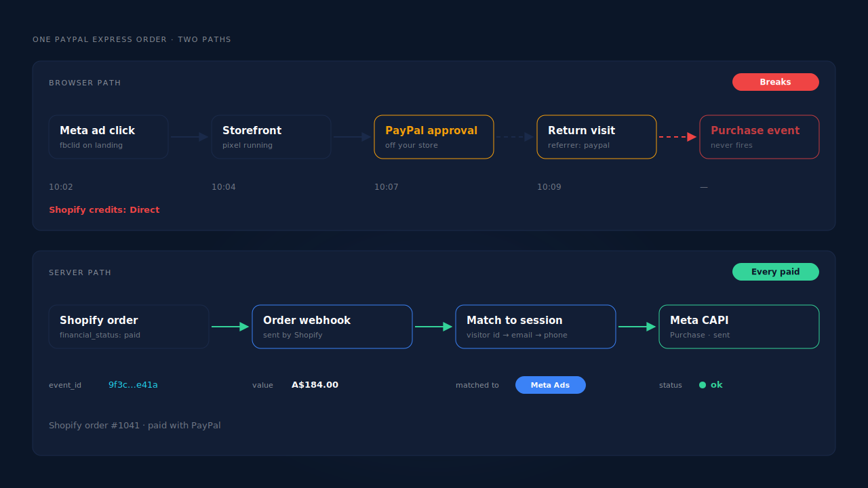Open the PayPal approval step card
This screenshot has width=868, height=488.
click(x=434, y=137)
